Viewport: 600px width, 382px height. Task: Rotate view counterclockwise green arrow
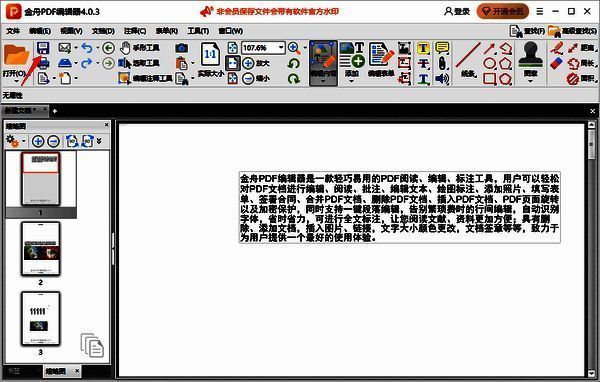pos(294,63)
